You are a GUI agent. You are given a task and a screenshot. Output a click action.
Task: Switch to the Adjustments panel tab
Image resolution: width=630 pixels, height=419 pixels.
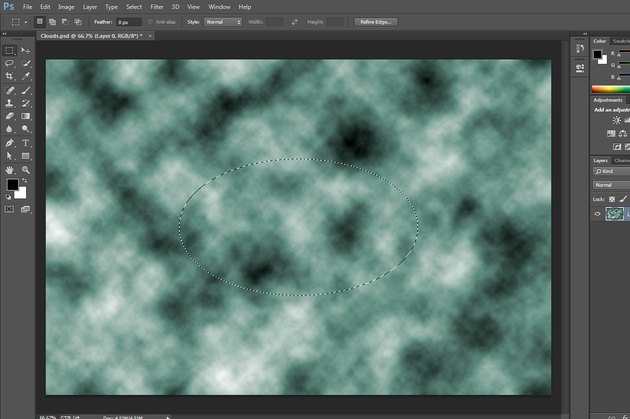pos(608,100)
